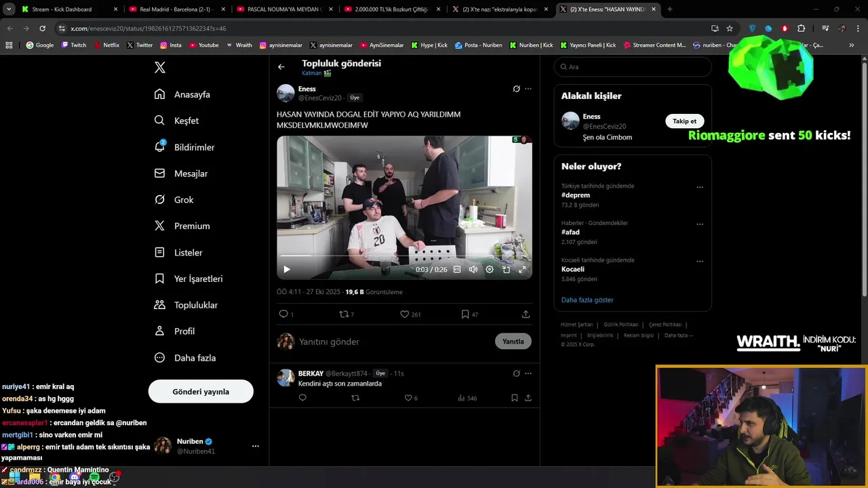868x488 pixels.
Task: Open more options on BERKAY reply
Action: [528, 373]
